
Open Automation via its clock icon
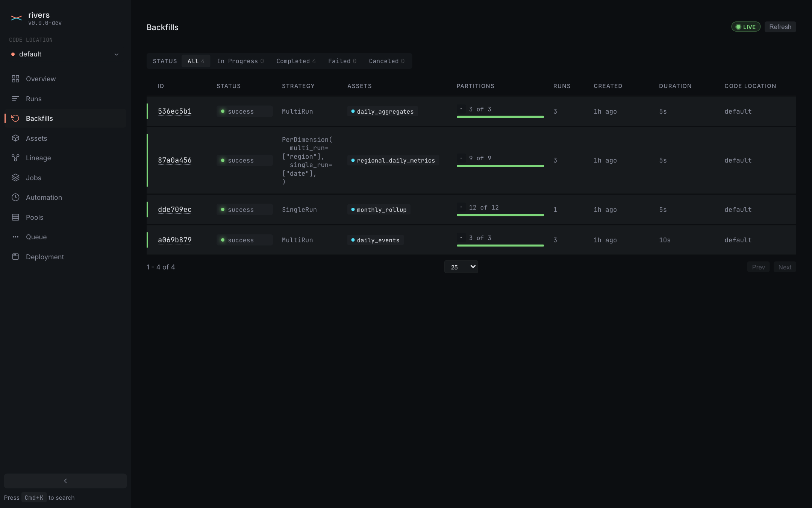point(15,198)
